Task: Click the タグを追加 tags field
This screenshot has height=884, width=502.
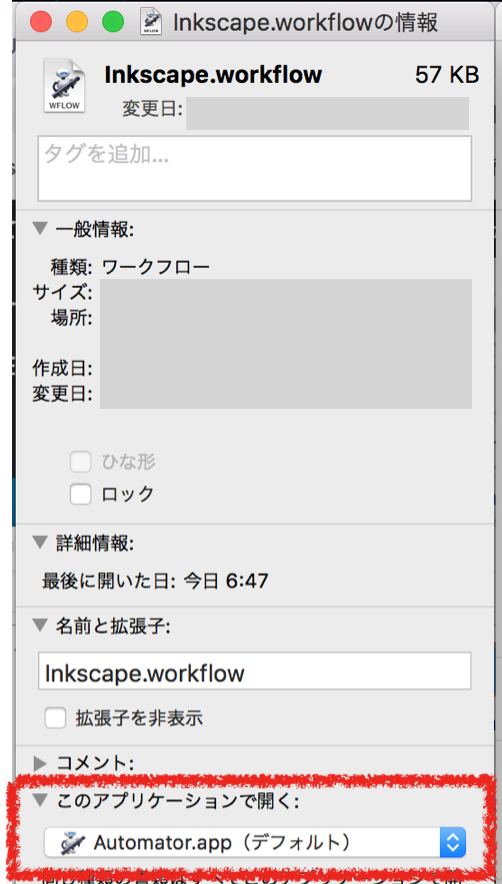Action: tap(254, 168)
